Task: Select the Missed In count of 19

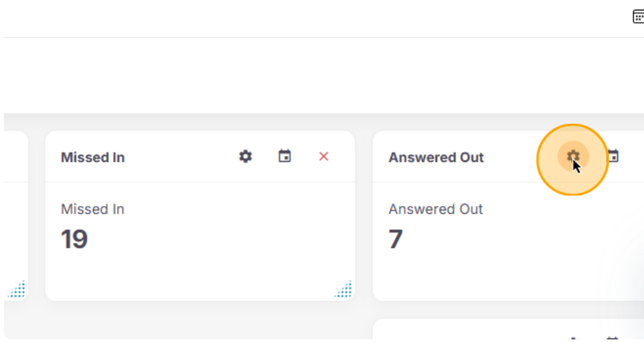Action: point(75,240)
